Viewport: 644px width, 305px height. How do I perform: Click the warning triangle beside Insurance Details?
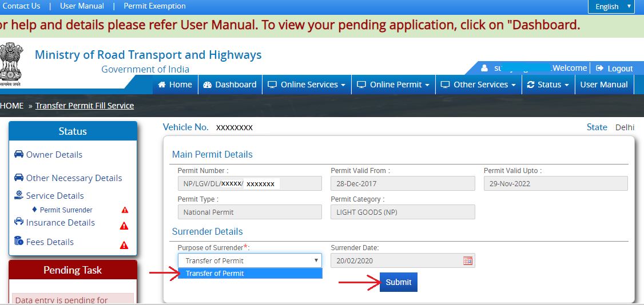coord(124,226)
